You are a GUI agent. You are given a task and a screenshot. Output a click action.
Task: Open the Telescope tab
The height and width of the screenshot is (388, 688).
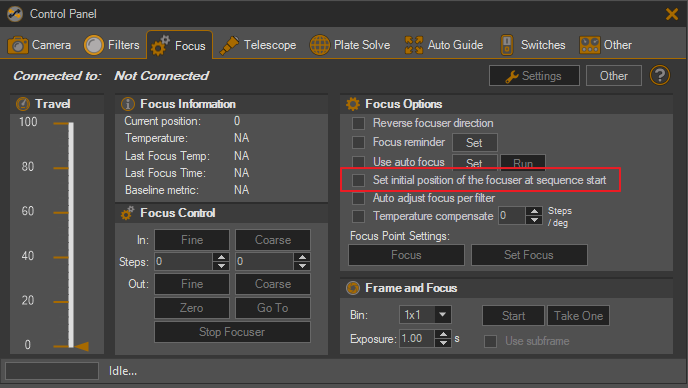click(258, 45)
